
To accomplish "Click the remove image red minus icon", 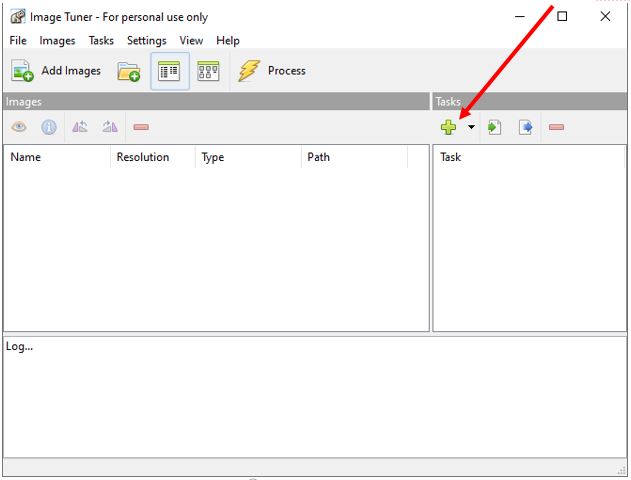I will 141,127.
